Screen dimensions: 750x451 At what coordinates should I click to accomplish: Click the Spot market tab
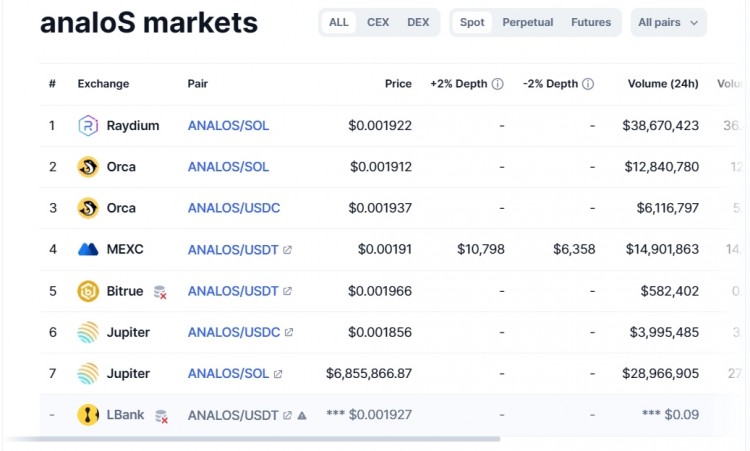472,22
